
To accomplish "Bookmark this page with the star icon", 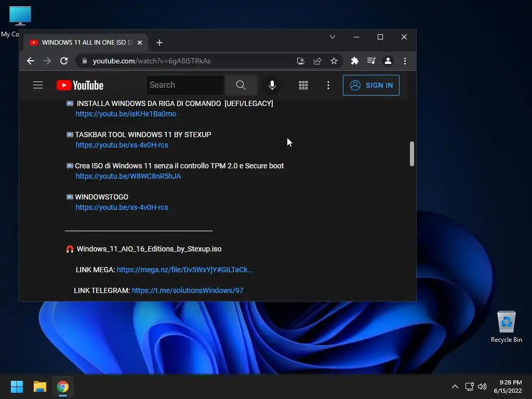I will coord(334,61).
